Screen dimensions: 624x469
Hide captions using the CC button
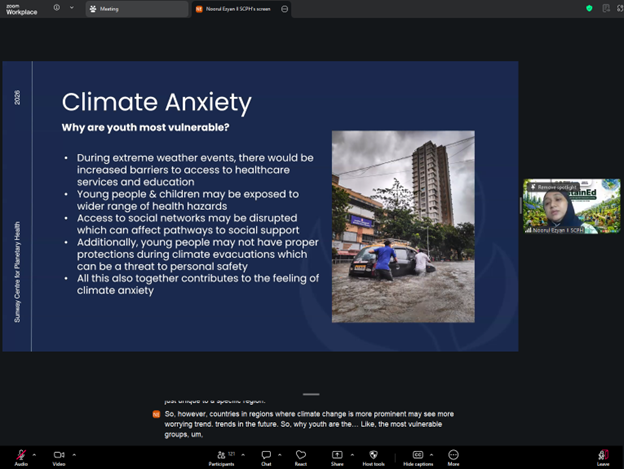(418, 454)
